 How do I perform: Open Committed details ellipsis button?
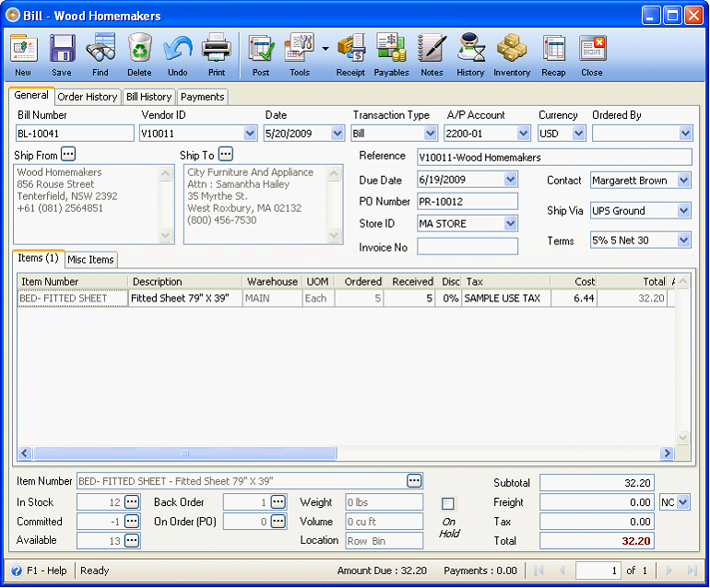click(132, 522)
